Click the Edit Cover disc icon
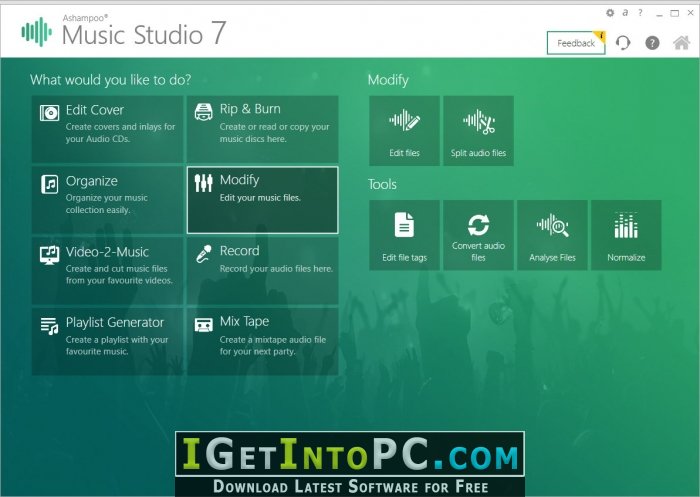Image resolution: width=700 pixels, height=497 pixels. point(49,113)
